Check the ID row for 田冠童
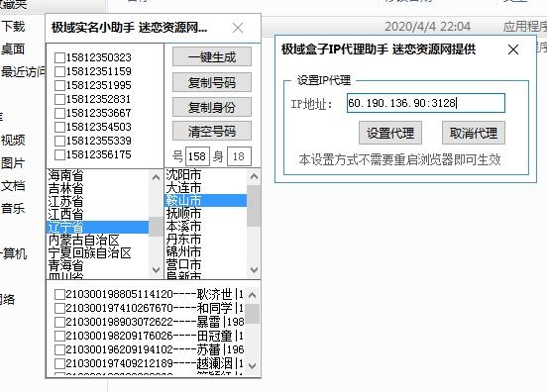This screenshot has height=392, width=547. [59, 336]
